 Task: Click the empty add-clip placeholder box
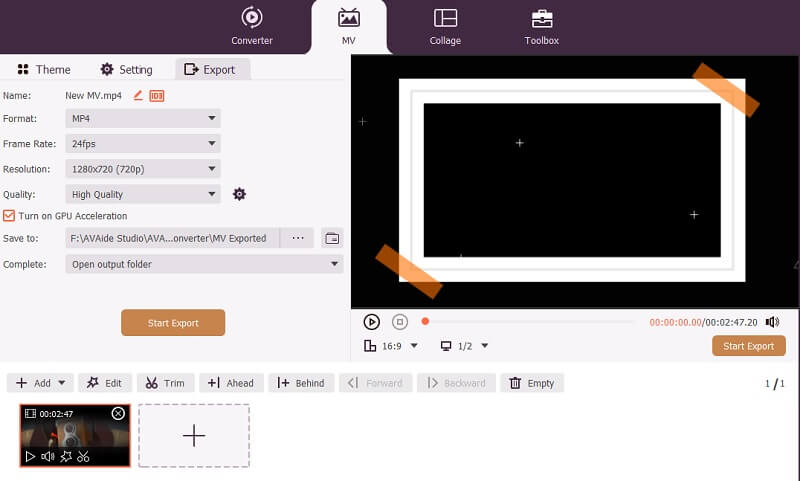(x=194, y=435)
